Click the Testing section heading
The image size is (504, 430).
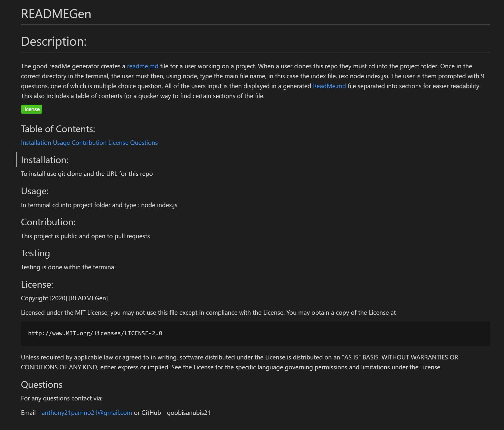click(x=35, y=253)
